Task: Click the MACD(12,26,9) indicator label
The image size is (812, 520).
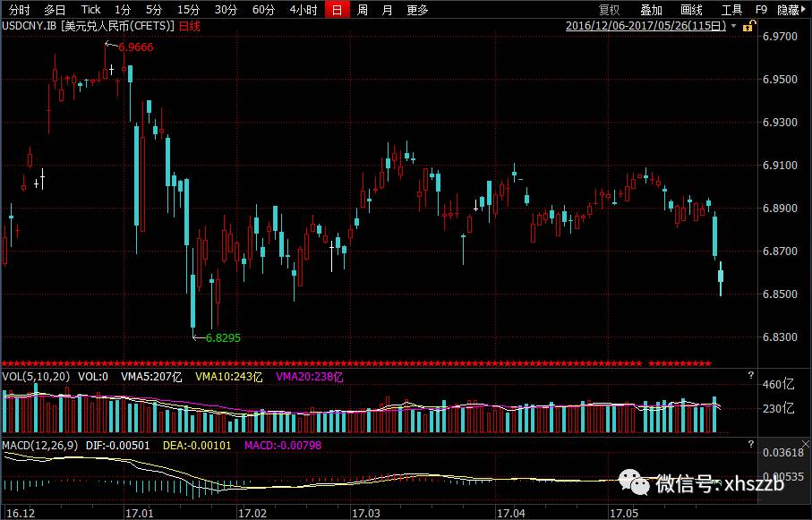Action: click(x=42, y=445)
